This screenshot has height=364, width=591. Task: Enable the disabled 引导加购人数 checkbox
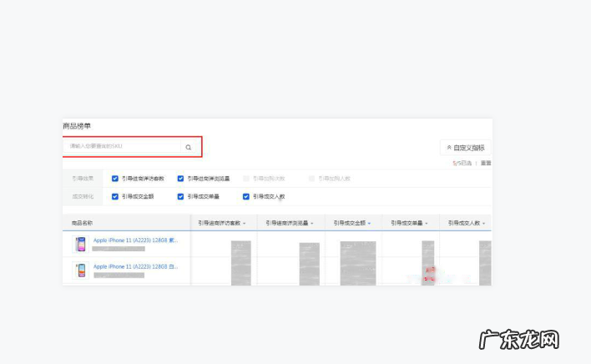[311, 179]
